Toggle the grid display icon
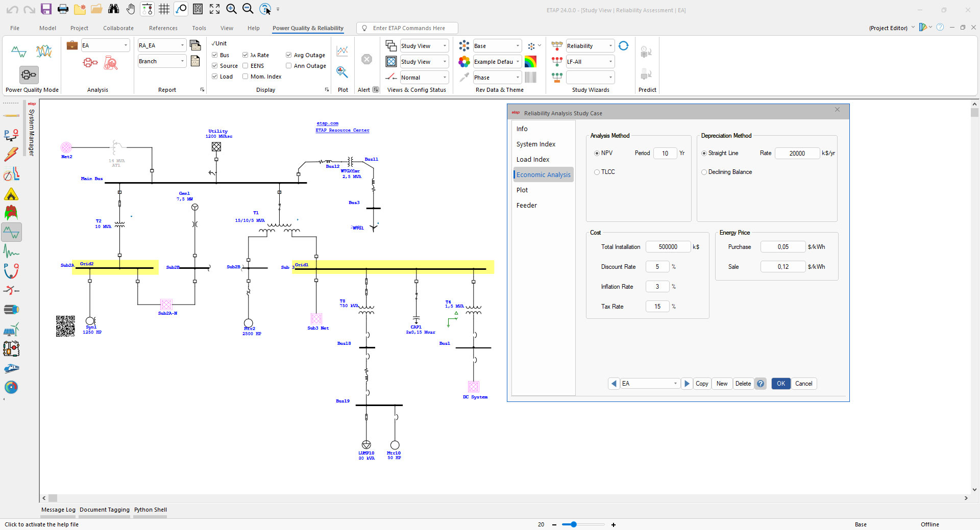This screenshot has width=980, height=530. click(164, 9)
